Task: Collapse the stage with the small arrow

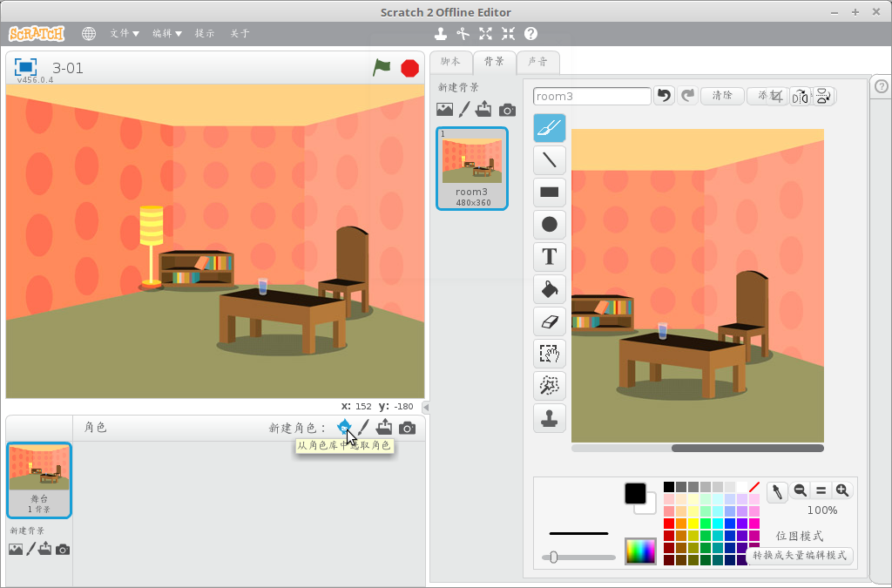Action: pos(425,407)
